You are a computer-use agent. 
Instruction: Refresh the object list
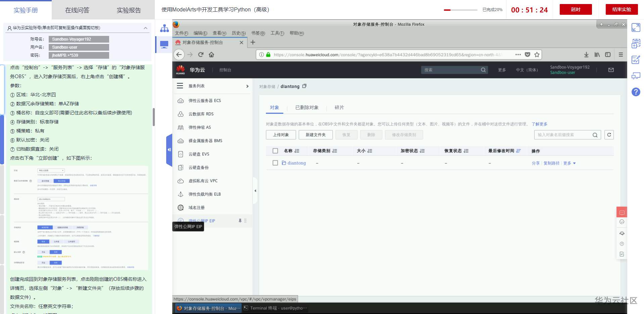pyautogui.click(x=609, y=135)
